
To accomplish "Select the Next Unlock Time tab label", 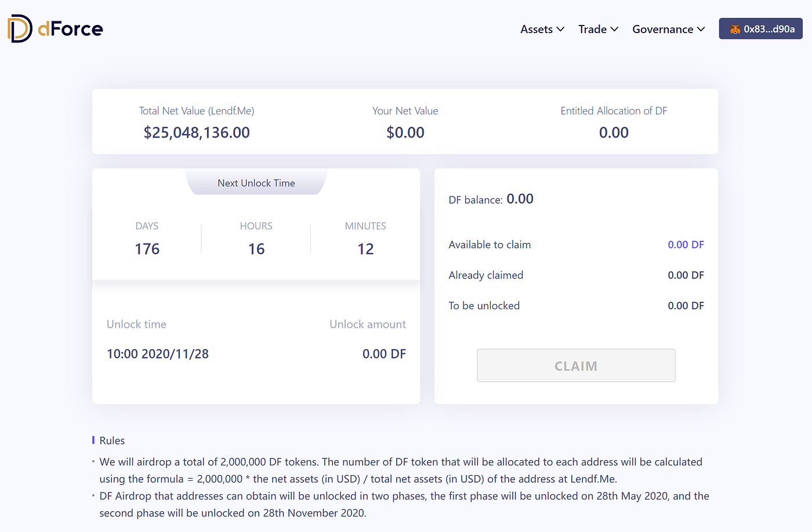I will tap(256, 183).
